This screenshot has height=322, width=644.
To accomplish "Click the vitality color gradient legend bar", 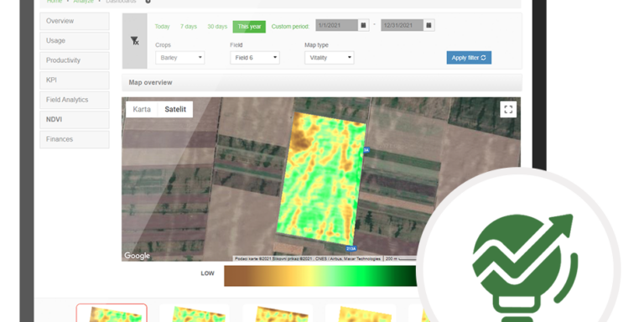I will point(321,276).
